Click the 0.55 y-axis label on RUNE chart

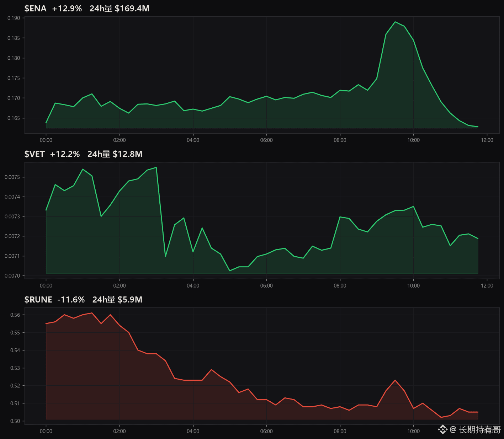(15, 333)
